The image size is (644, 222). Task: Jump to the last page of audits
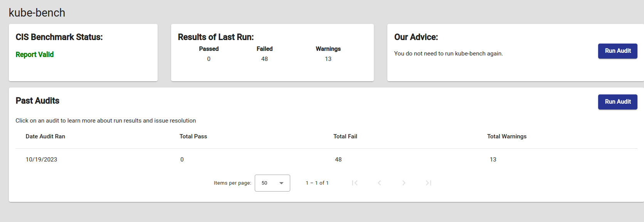pos(428,183)
